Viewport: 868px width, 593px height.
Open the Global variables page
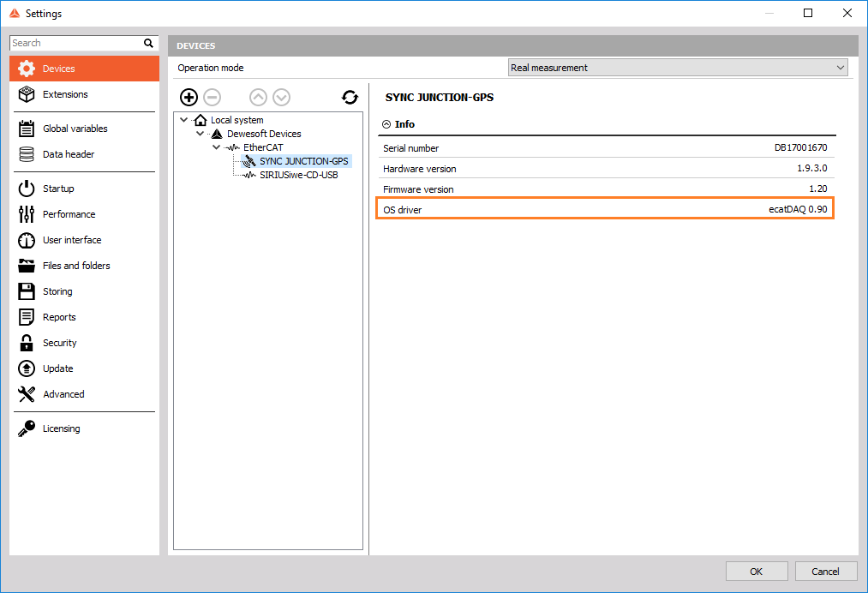tap(84, 129)
